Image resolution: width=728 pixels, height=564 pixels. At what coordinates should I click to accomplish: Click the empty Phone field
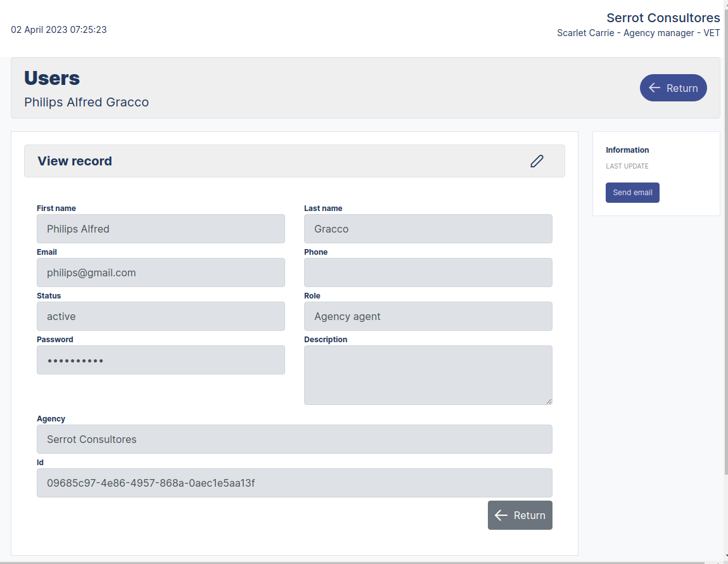click(428, 272)
